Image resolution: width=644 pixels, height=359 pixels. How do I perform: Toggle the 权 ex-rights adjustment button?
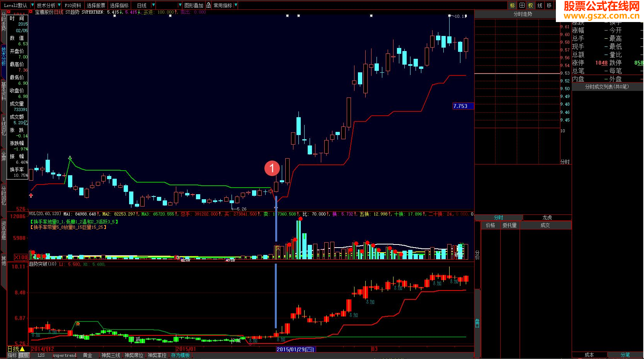point(531,5)
